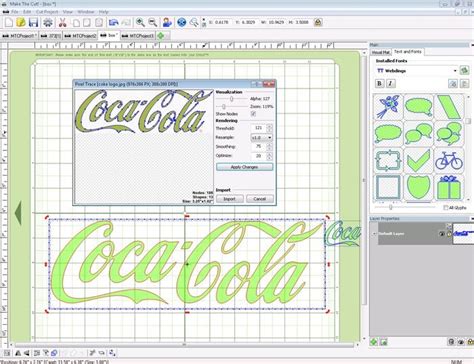474x364 pixels.
Task: Toggle aspect ratio lock beside H field
Action: point(318,22)
